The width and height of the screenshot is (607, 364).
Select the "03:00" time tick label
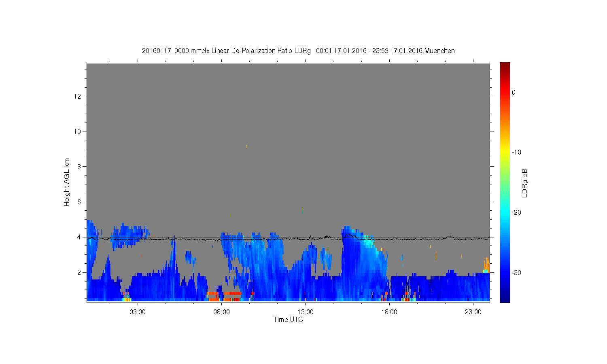click(x=138, y=312)
